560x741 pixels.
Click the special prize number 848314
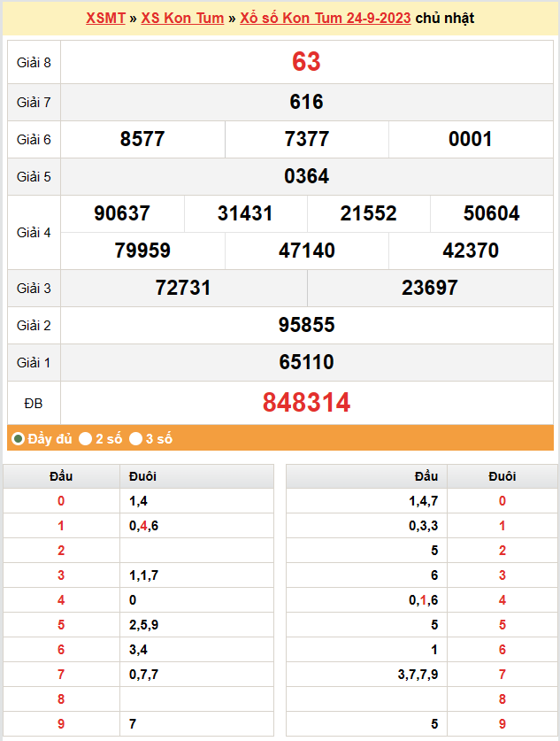point(306,403)
